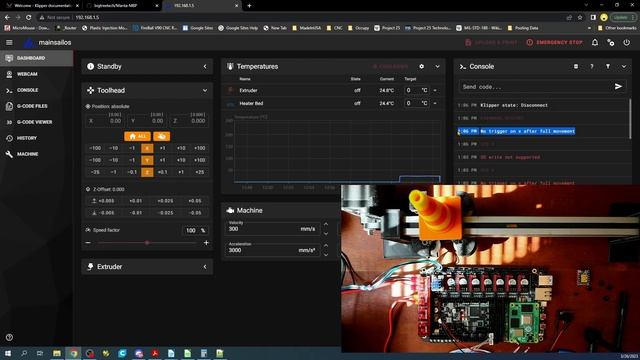Click the console scrollbar

(631, 118)
